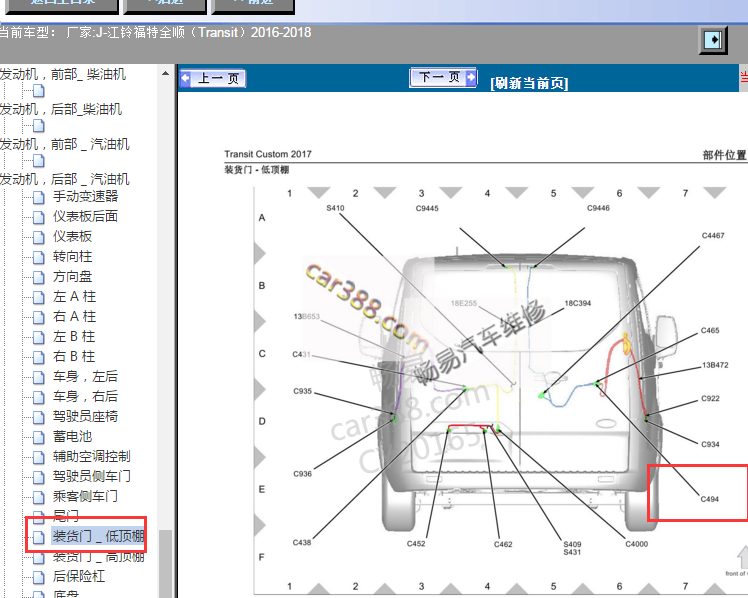
Task: Open 车身,右后 tree item
Action: [85, 397]
